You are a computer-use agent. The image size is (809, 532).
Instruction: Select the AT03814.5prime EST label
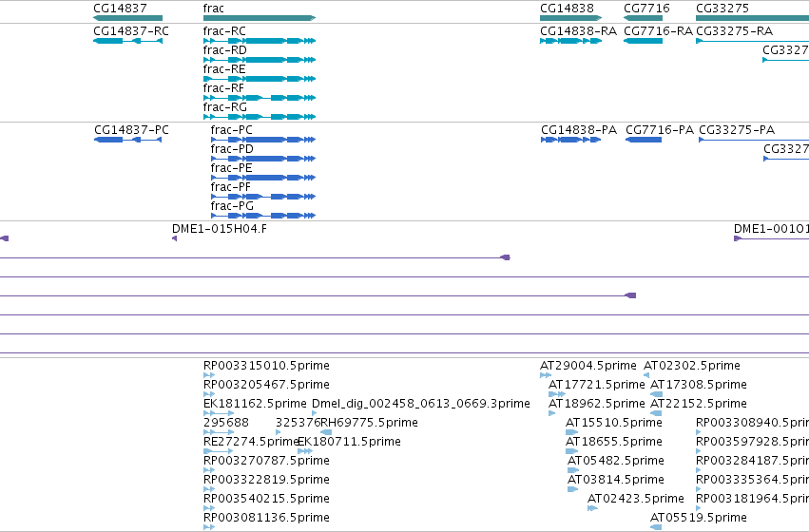coord(615,480)
